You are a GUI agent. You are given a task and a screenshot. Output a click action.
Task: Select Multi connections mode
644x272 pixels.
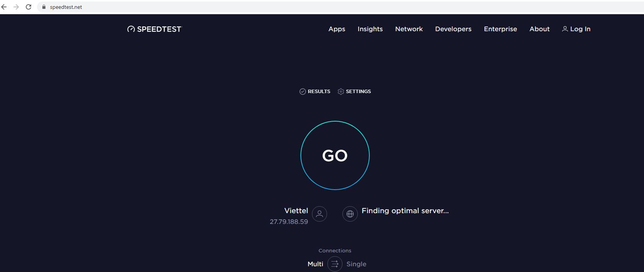coord(315,264)
